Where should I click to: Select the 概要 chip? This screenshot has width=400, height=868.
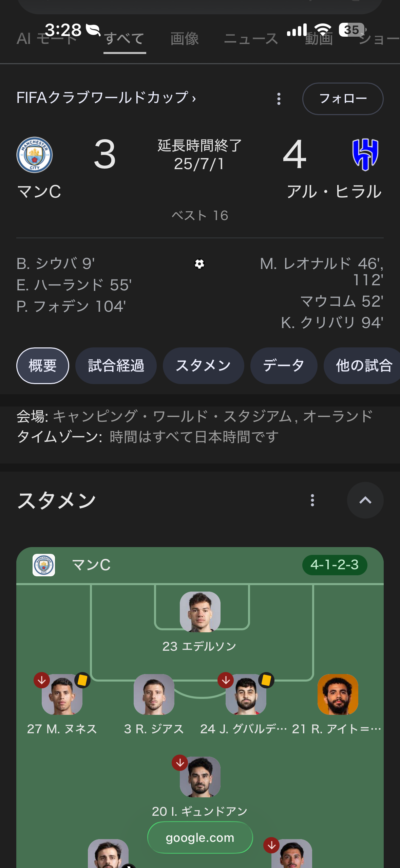click(43, 366)
